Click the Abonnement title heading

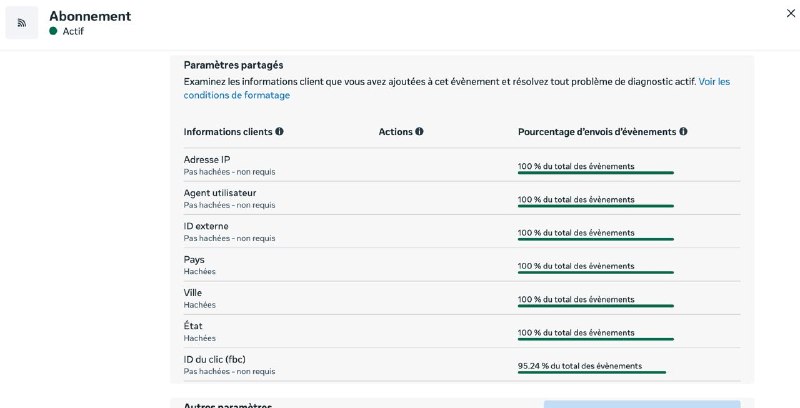[x=90, y=16]
